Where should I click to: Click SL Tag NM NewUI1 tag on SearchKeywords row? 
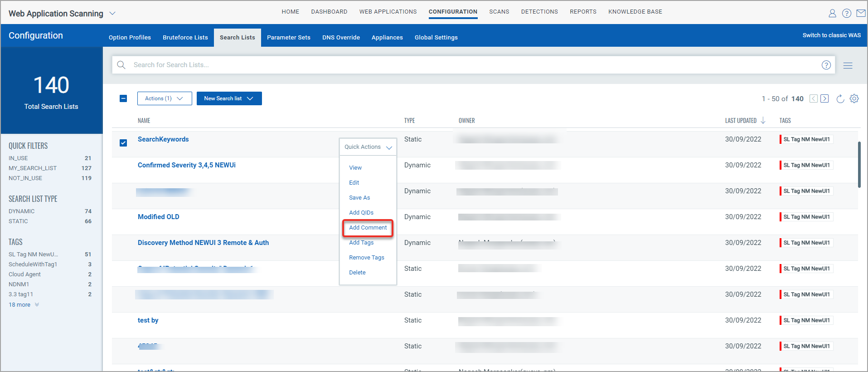(806, 139)
